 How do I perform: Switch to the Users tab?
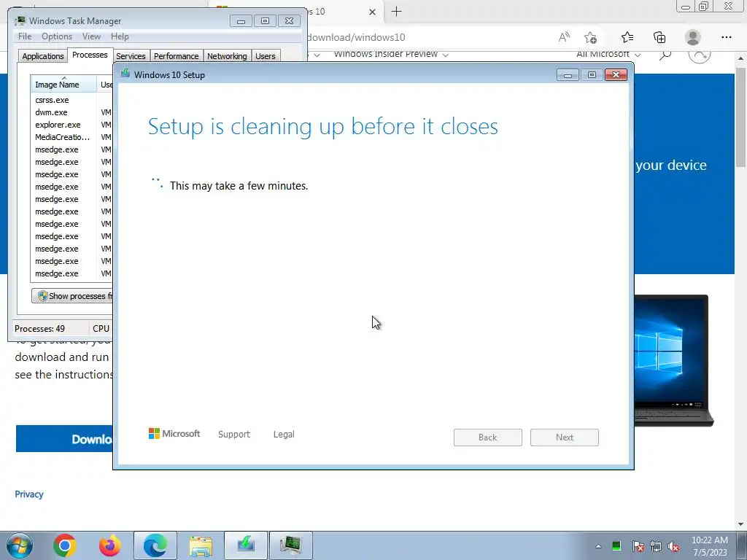266,55
